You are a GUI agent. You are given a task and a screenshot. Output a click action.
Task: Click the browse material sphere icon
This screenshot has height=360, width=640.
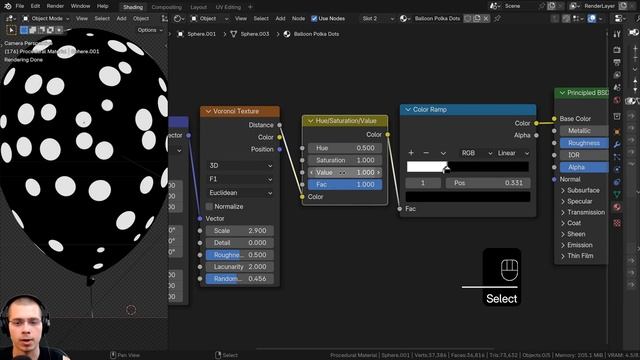pyautogui.click(x=404, y=18)
